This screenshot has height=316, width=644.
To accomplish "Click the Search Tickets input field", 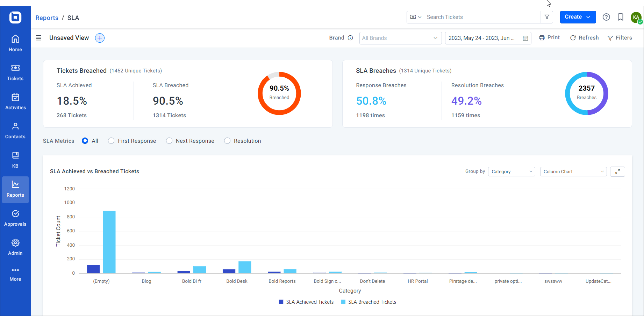I will [x=482, y=17].
